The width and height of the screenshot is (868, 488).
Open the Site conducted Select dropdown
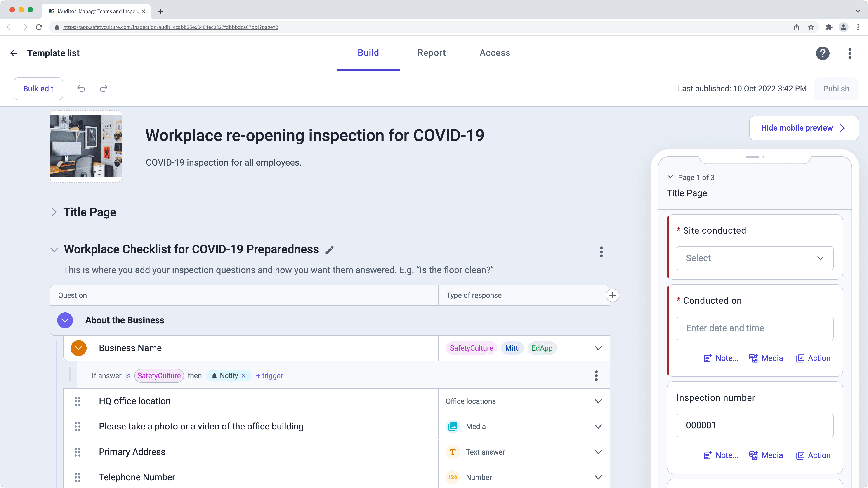[x=755, y=258]
